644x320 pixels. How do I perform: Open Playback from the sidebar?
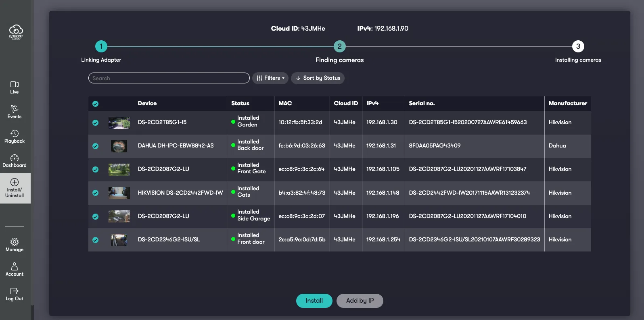(15, 136)
